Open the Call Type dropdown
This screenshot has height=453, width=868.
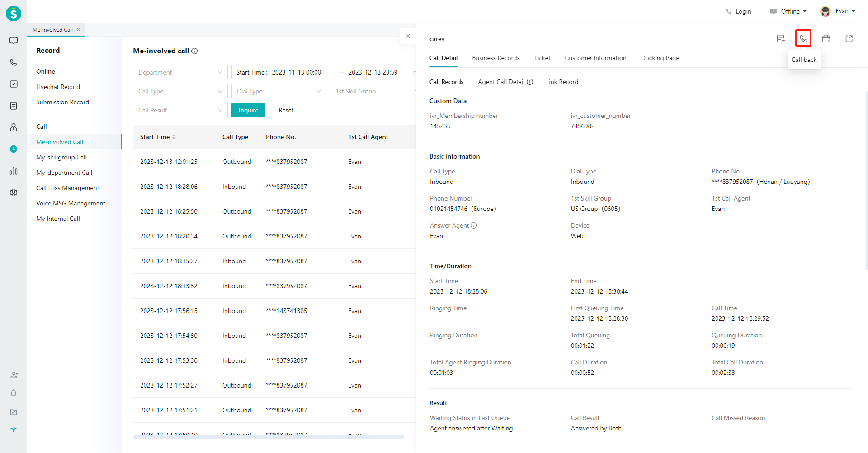point(180,91)
